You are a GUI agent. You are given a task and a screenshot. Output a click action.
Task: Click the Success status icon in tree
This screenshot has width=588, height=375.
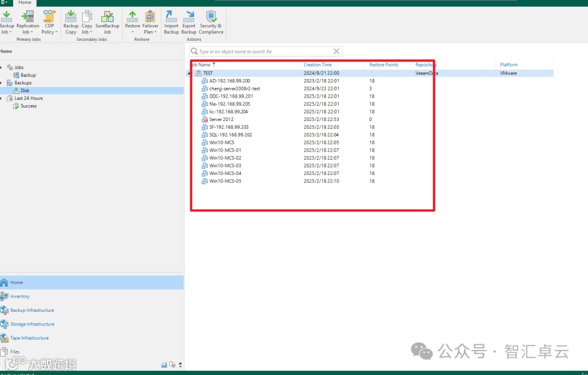(16, 106)
